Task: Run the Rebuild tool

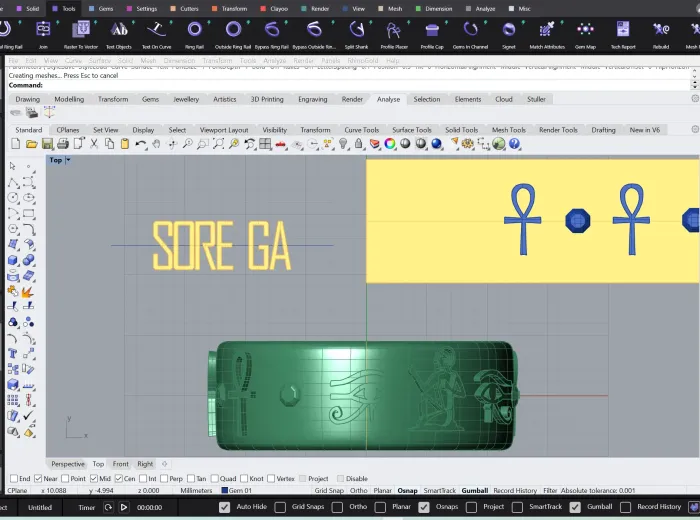Action: coord(661,34)
